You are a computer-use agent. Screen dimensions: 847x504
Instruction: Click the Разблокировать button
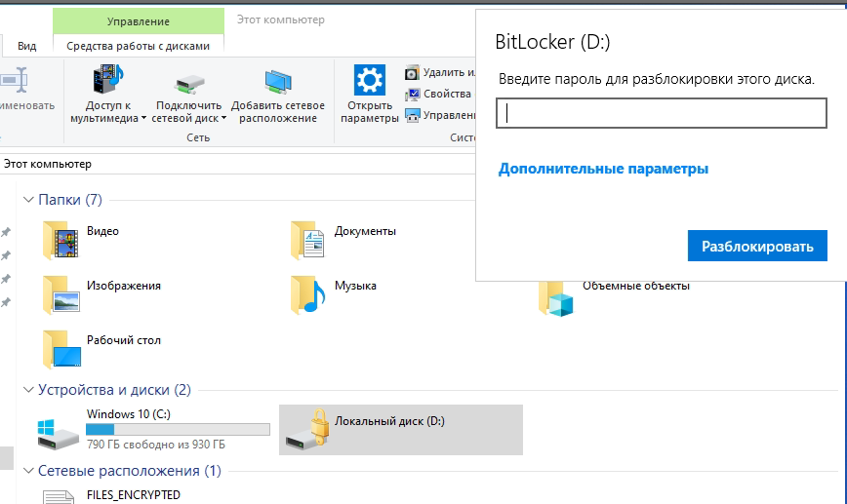tap(757, 246)
